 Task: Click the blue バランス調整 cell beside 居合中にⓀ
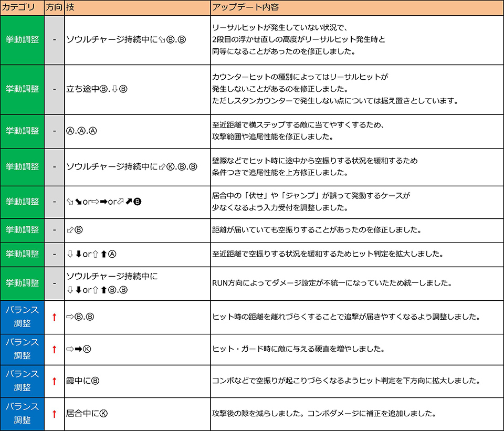coord(22,413)
